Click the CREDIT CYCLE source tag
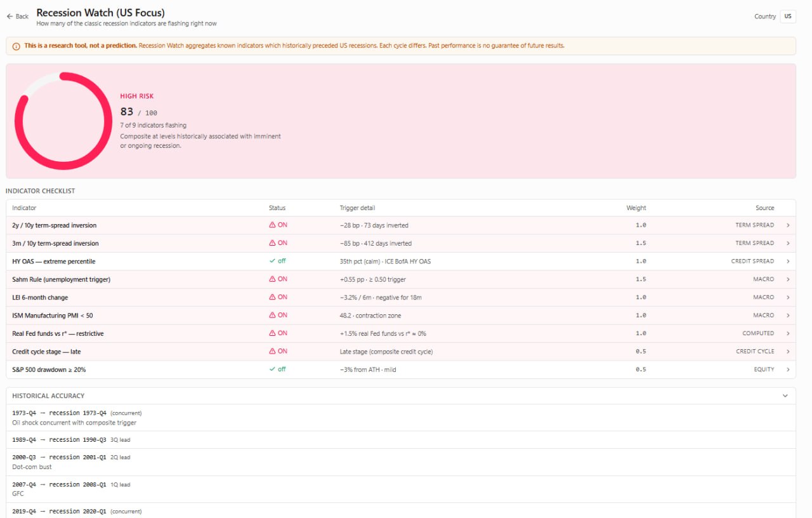Image resolution: width=812 pixels, height=518 pixels. pos(755,351)
